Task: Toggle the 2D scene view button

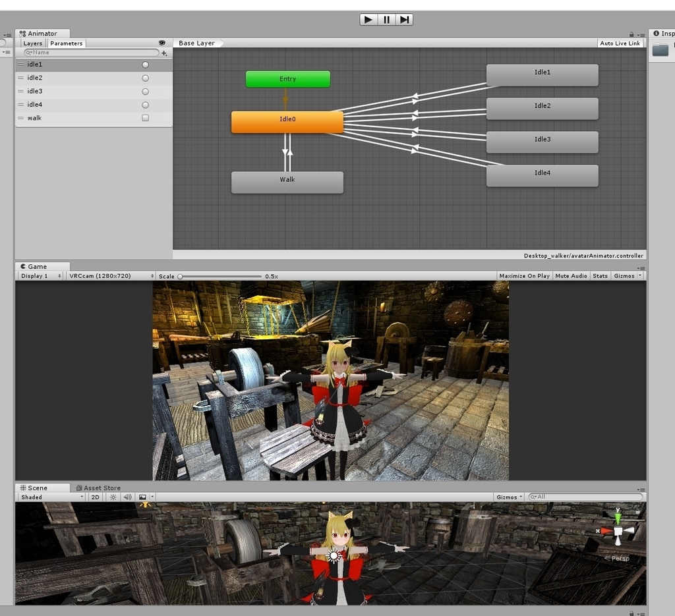Action: (x=95, y=497)
